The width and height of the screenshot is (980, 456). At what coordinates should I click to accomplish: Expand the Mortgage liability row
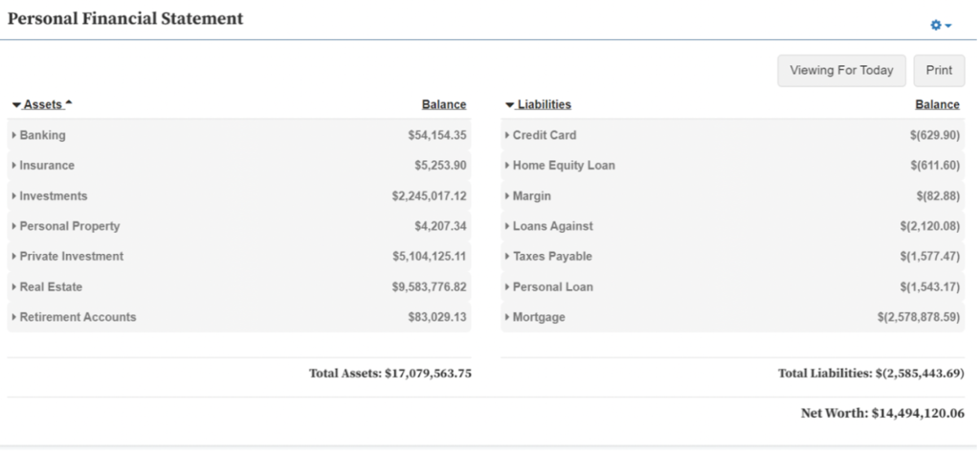coord(538,317)
